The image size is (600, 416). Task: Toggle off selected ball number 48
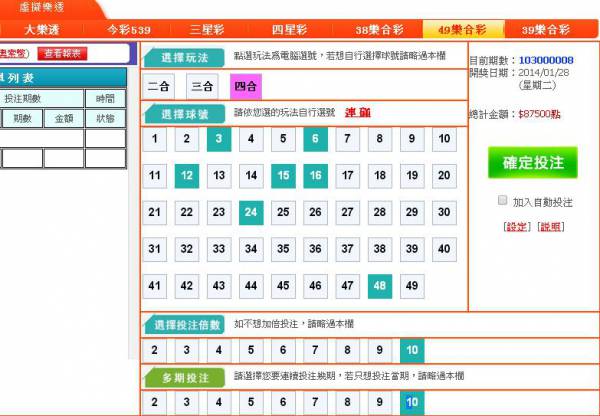[379, 286]
